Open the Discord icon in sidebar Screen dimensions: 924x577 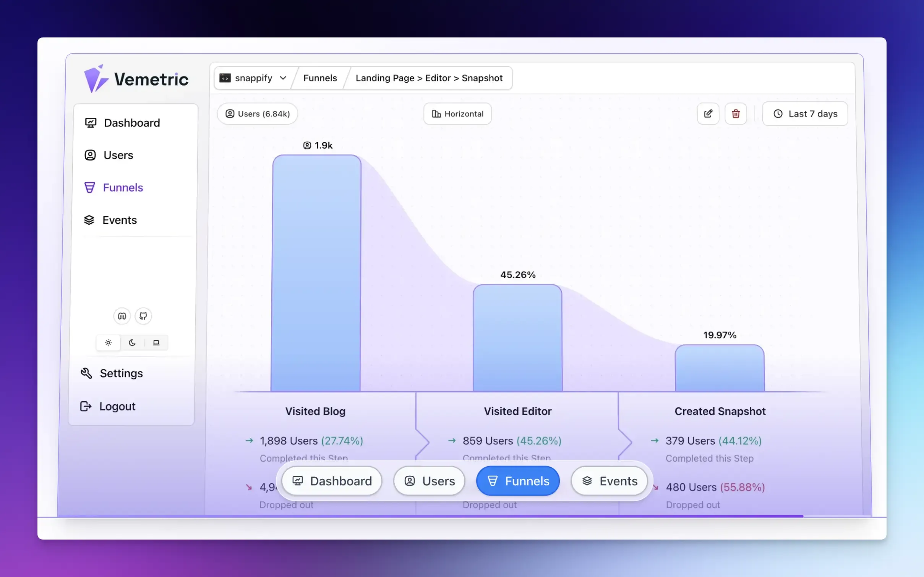point(122,316)
